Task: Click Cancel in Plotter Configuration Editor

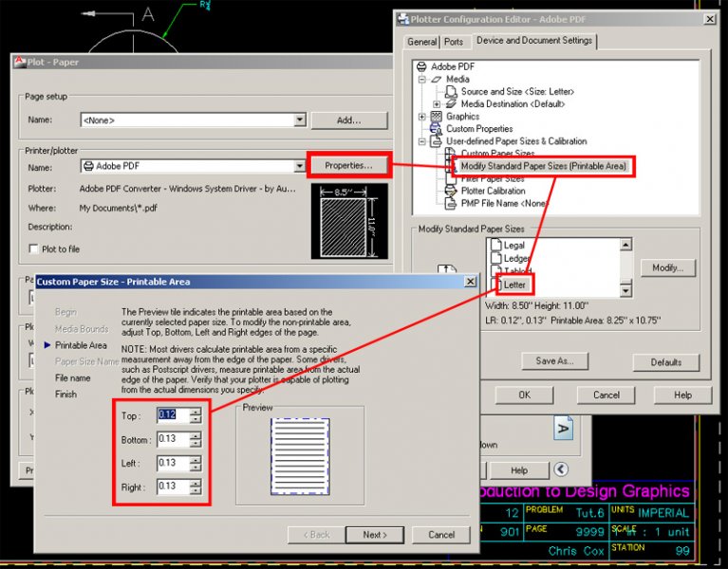Action: [x=606, y=395]
